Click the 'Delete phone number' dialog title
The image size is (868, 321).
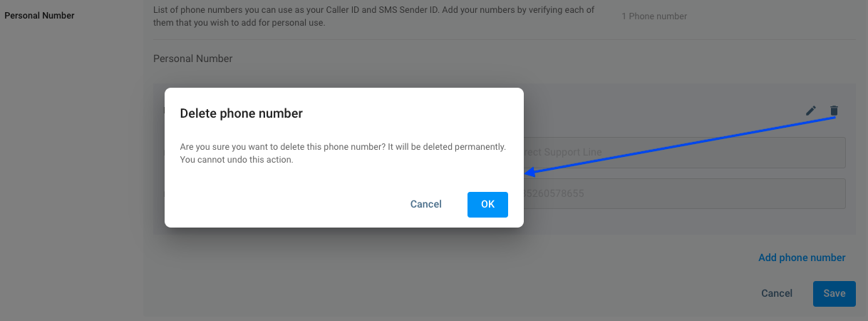coord(241,113)
